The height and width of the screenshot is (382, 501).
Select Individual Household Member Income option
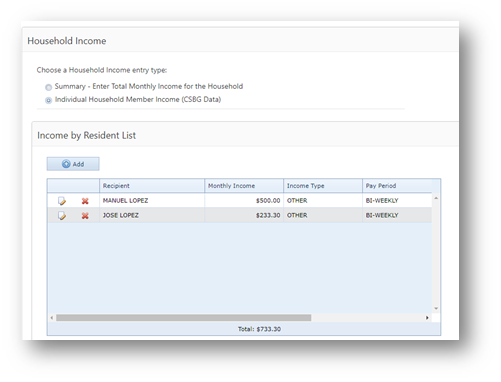49,100
